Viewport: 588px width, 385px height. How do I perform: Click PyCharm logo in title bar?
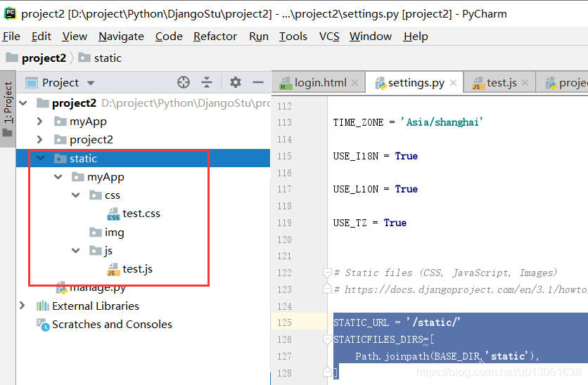(10, 14)
